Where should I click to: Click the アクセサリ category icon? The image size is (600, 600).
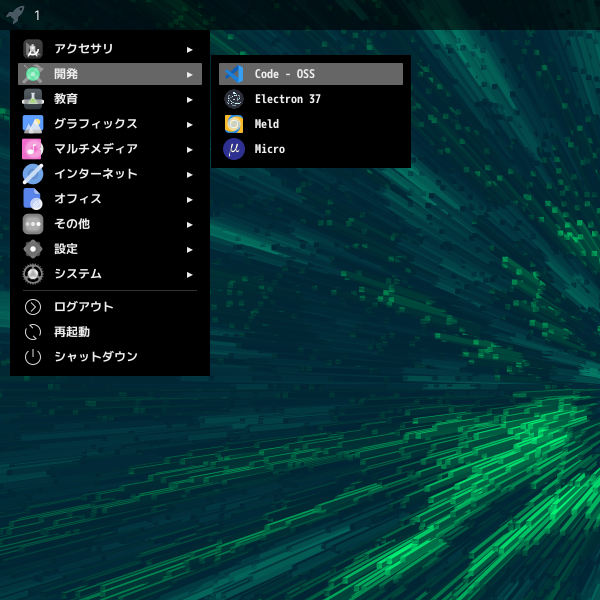(x=33, y=49)
